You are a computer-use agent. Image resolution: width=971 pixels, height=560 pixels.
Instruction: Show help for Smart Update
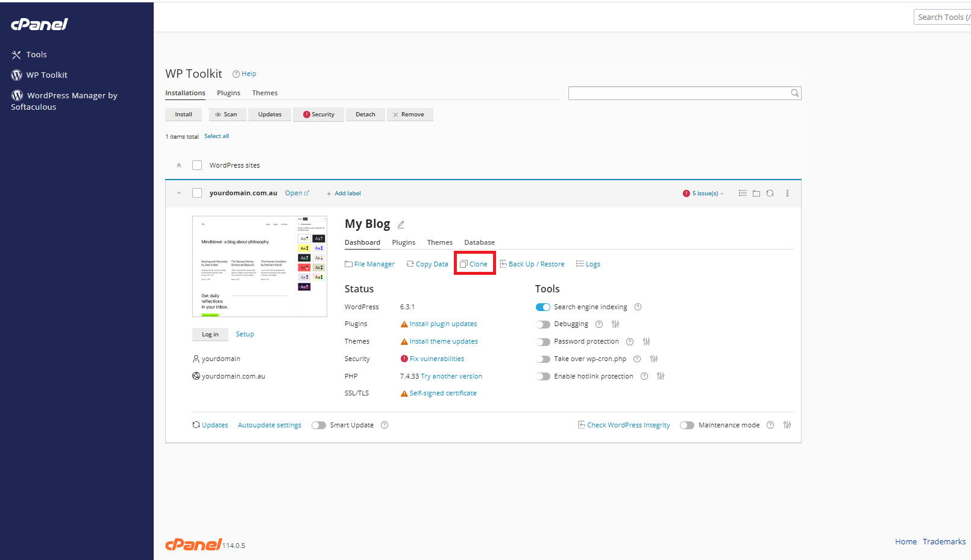[385, 425]
